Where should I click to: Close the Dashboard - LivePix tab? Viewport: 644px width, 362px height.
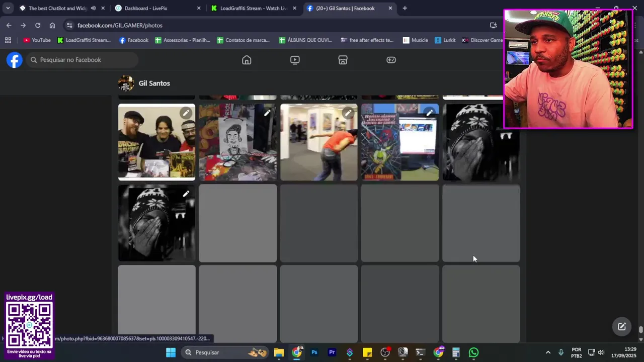[x=199, y=8]
